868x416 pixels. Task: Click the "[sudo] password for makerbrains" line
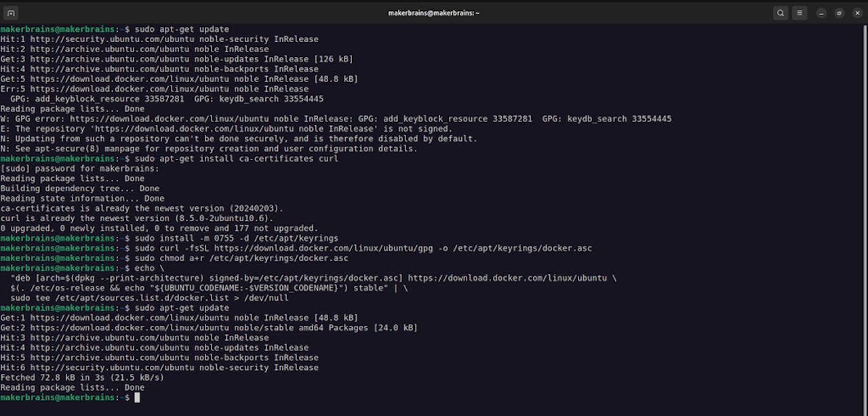(80, 169)
